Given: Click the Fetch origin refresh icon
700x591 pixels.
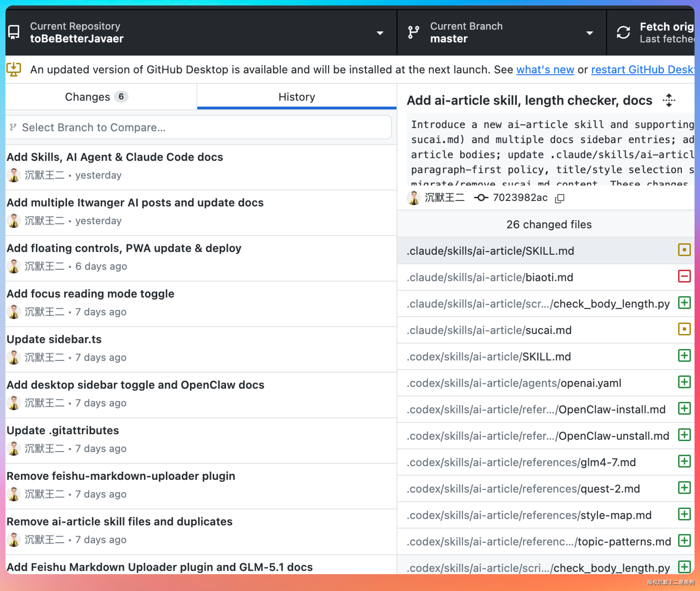Looking at the screenshot, I should [623, 33].
